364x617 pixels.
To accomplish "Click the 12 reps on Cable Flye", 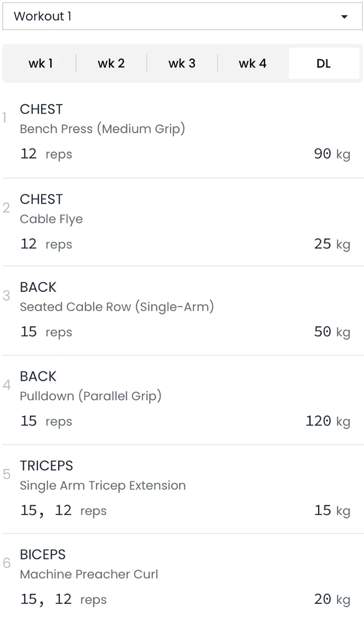I will [46, 244].
